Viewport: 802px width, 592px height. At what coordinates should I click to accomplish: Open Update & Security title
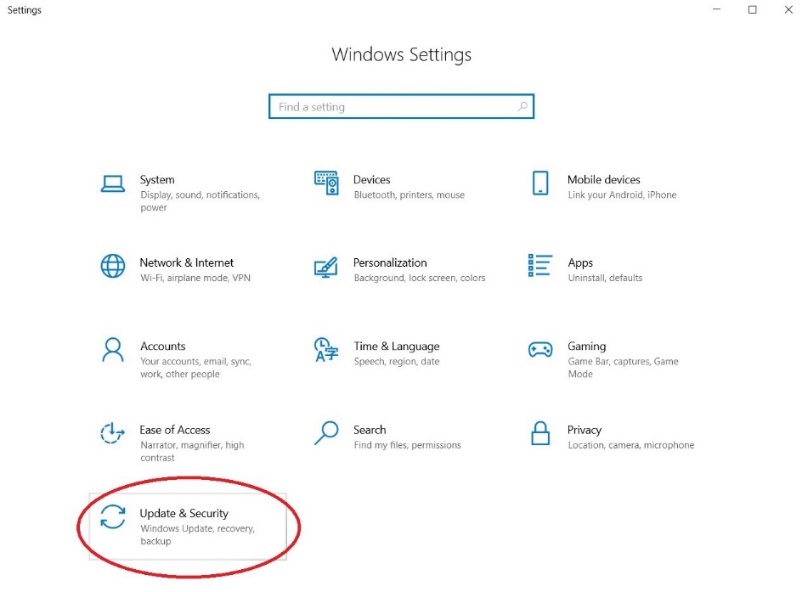point(184,513)
